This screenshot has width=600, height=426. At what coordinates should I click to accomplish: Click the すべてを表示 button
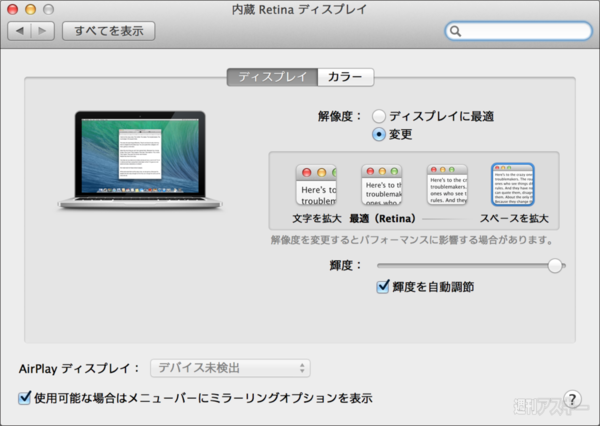click(109, 31)
